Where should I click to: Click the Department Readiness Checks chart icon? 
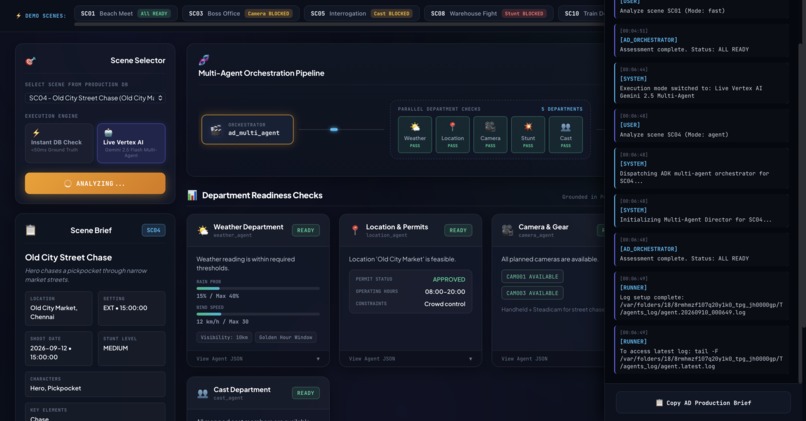click(x=192, y=195)
